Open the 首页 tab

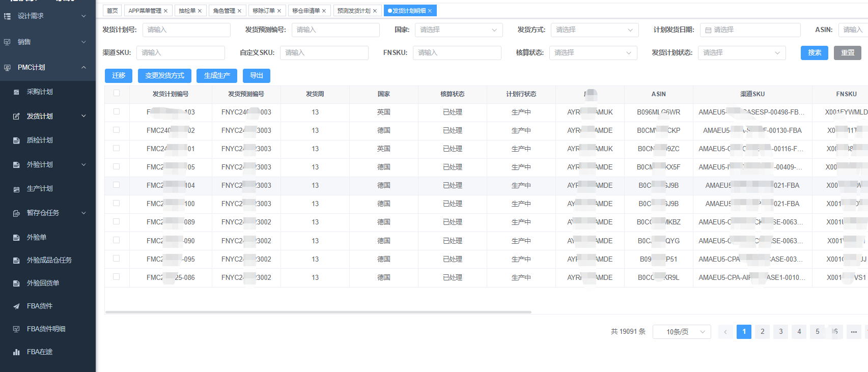click(x=112, y=11)
